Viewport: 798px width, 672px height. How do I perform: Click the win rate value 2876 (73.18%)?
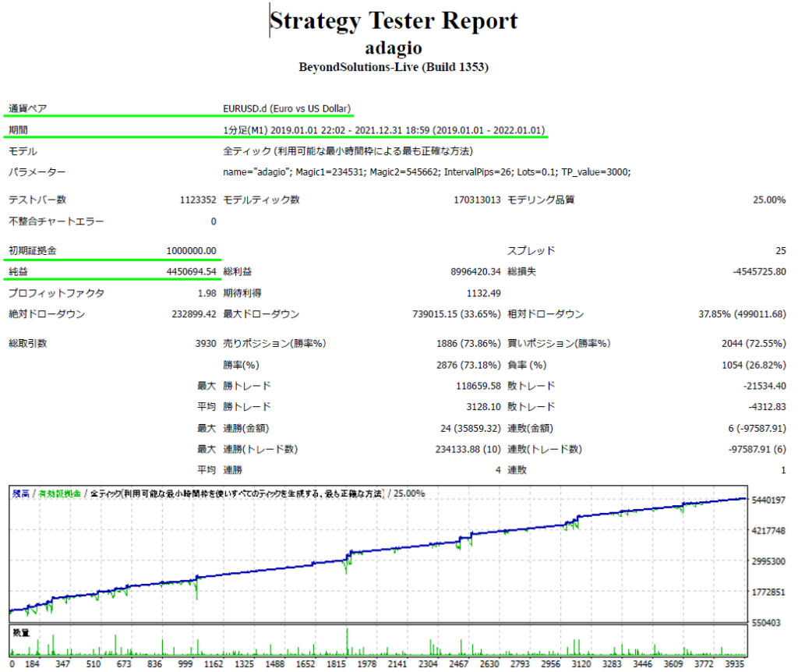[468, 365]
